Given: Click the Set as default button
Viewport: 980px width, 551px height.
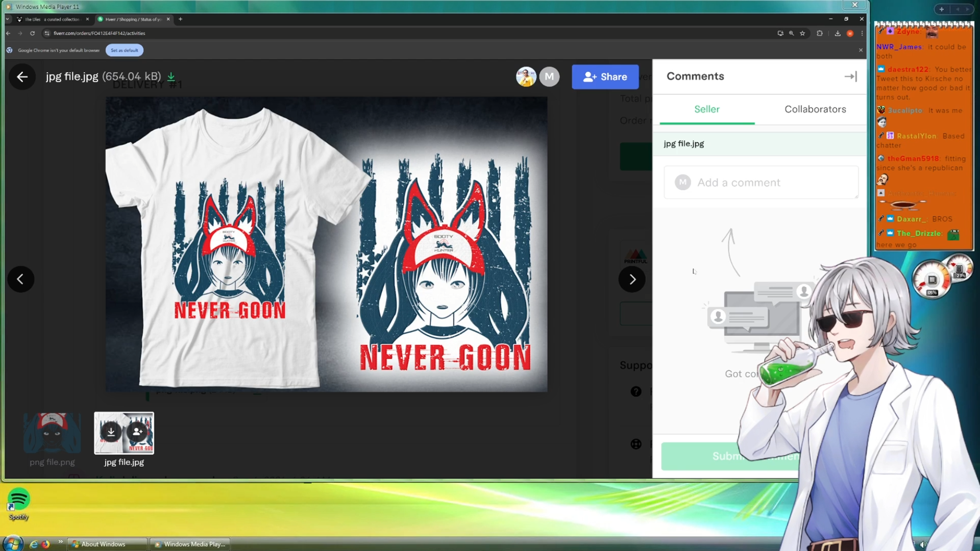Looking at the screenshot, I should click(x=124, y=50).
